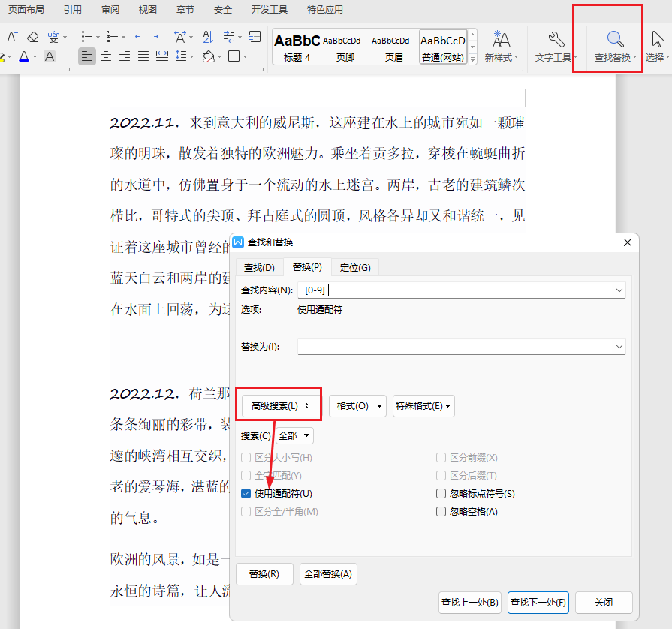The height and width of the screenshot is (629, 672).
Task: Open the 搜索 scope dropdown showing 全部
Action: point(294,435)
